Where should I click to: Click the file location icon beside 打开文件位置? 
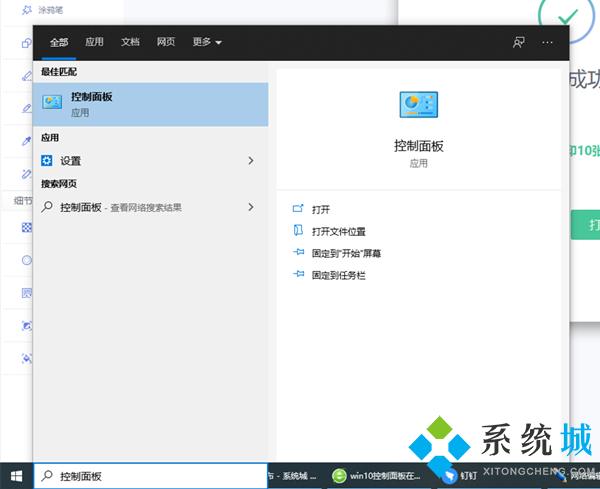coord(298,230)
